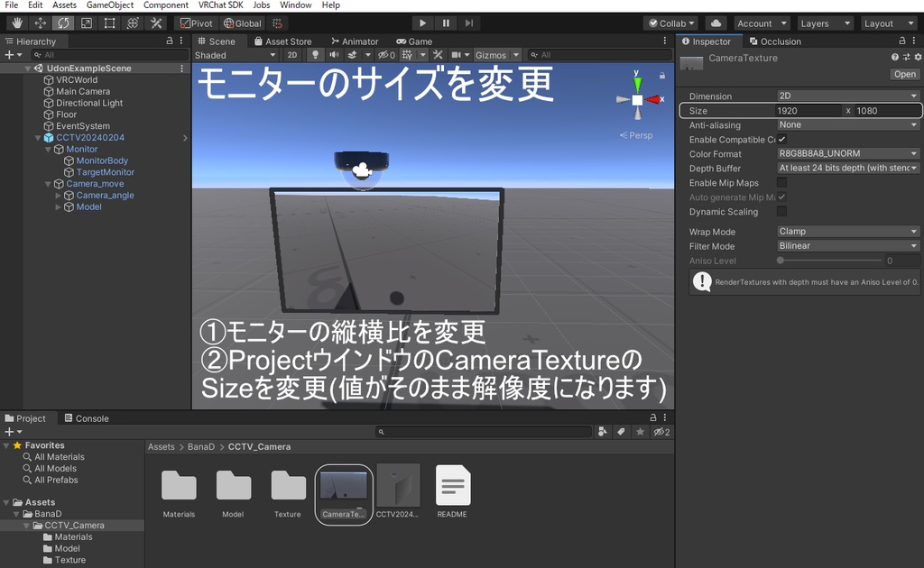Toggle Pivot mode in the toolbar
Screen dimensions: 924x568
click(196, 23)
